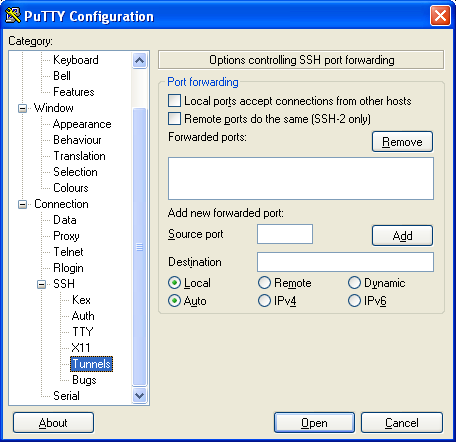Screen dimensions: 456x442
Task: Click the category list scroll up arrow
Action: pyautogui.click(x=139, y=60)
